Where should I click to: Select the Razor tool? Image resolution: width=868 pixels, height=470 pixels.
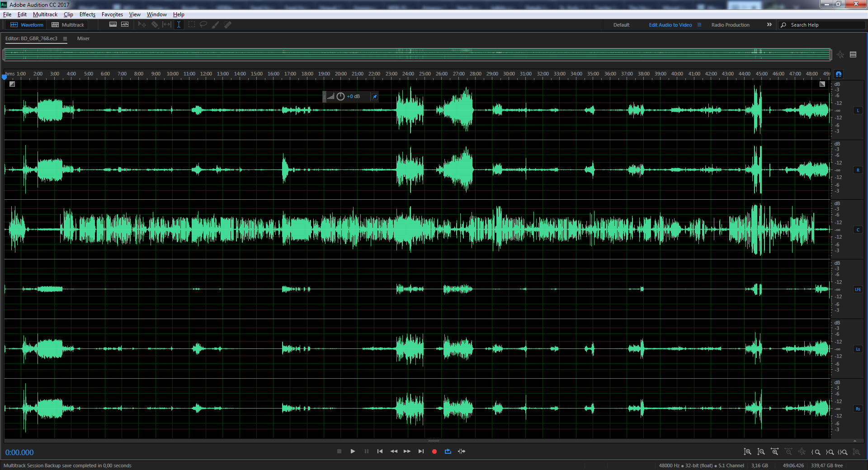pos(155,24)
